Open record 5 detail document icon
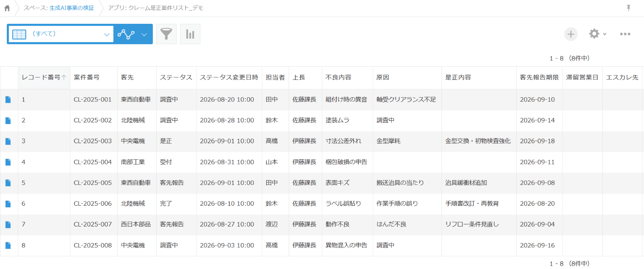Screen dimensions: 644x269 [x=8, y=183]
